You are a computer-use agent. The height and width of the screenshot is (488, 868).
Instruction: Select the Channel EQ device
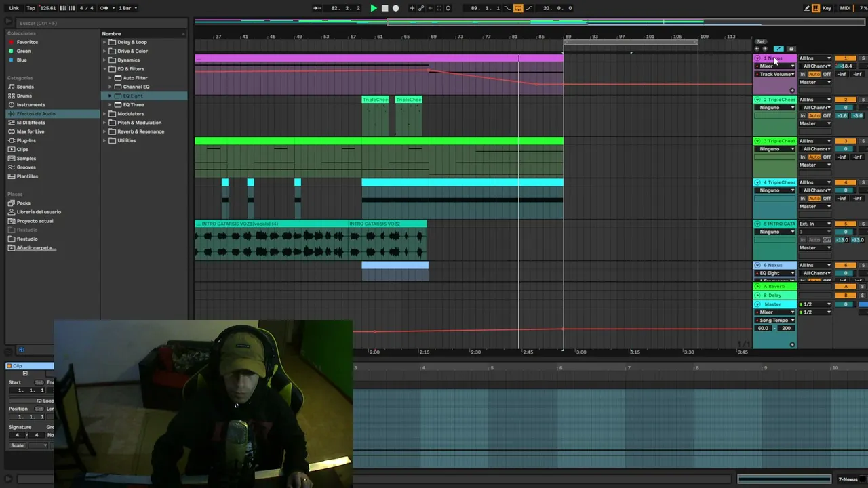pyautogui.click(x=136, y=87)
